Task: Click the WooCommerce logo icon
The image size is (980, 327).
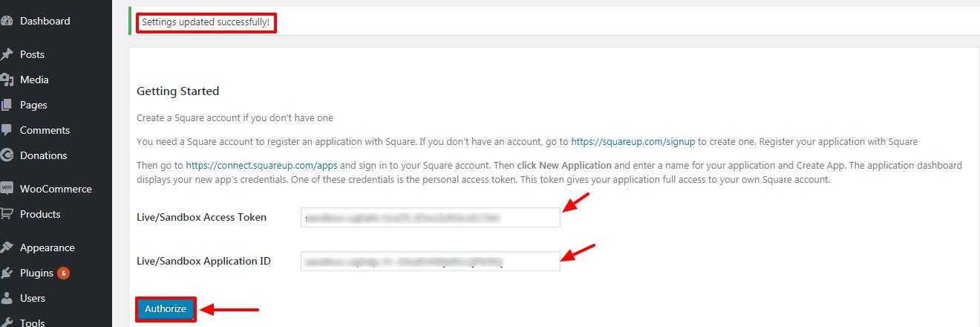Action: coord(7,189)
